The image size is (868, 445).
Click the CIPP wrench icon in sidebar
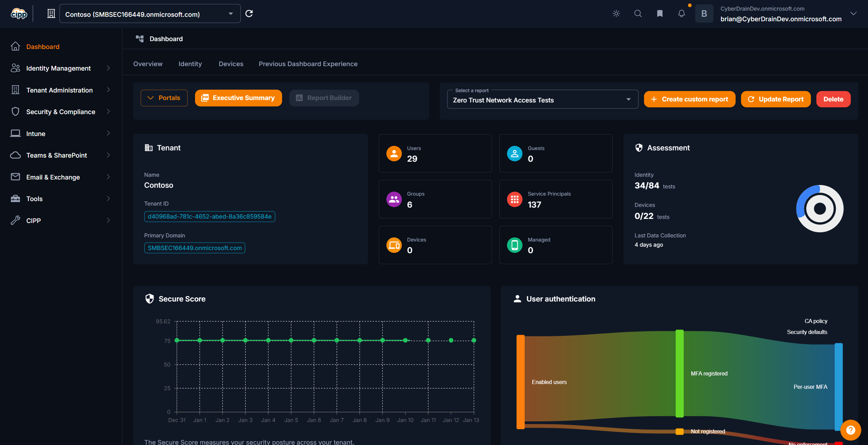click(15, 220)
